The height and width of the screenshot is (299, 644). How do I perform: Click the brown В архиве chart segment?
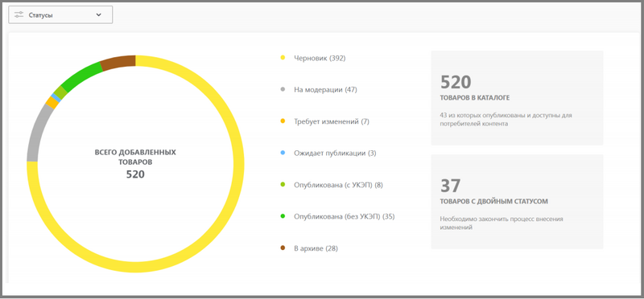[x=118, y=63]
